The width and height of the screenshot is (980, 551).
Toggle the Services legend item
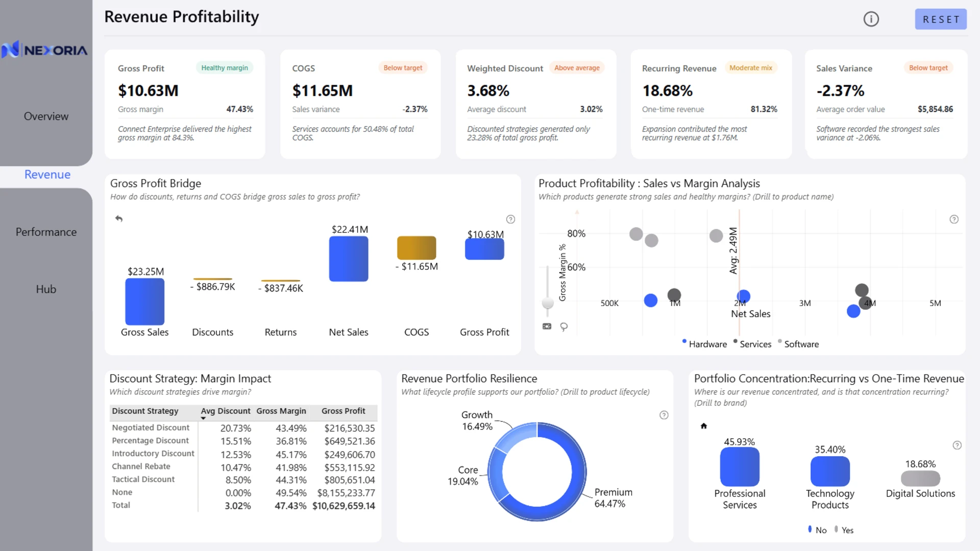(752, 344)
